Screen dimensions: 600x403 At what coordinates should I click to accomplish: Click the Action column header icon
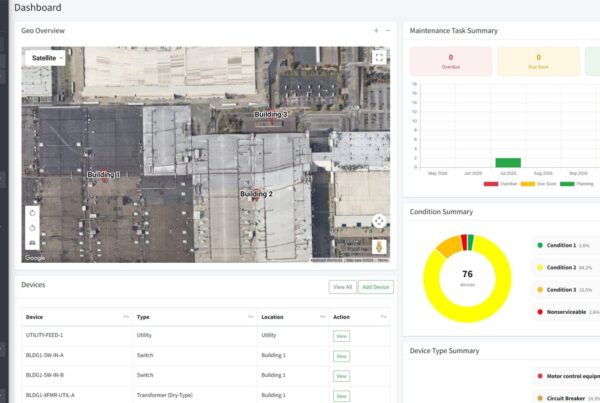(x=384, y=317)
